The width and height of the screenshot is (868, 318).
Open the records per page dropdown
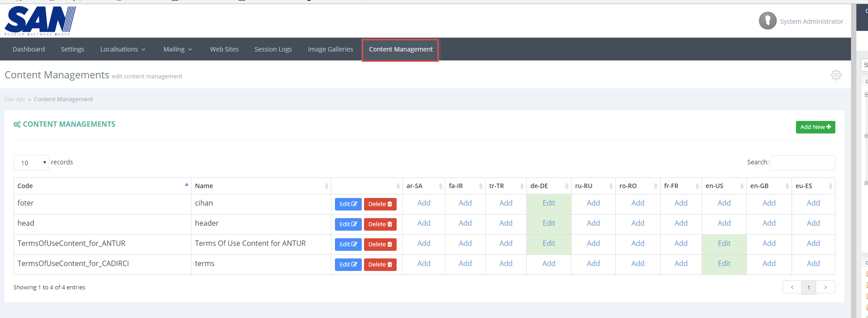click(31, 163)
